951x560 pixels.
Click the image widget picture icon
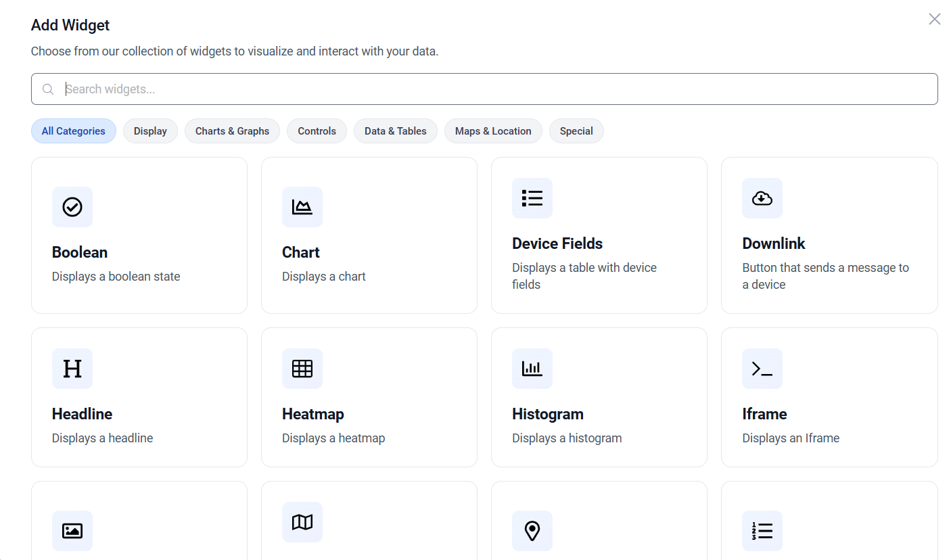(72, 531)
